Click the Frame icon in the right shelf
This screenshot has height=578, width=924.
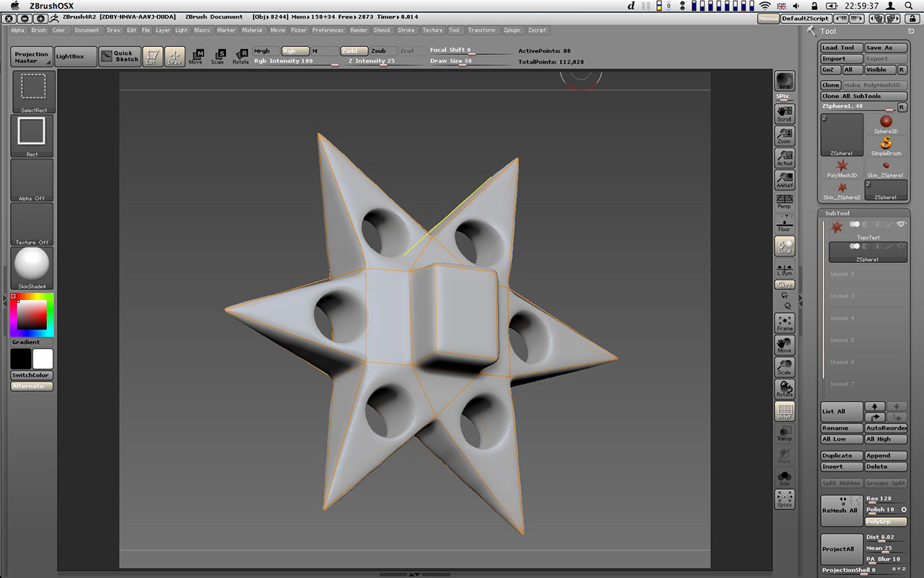[785, 322]
